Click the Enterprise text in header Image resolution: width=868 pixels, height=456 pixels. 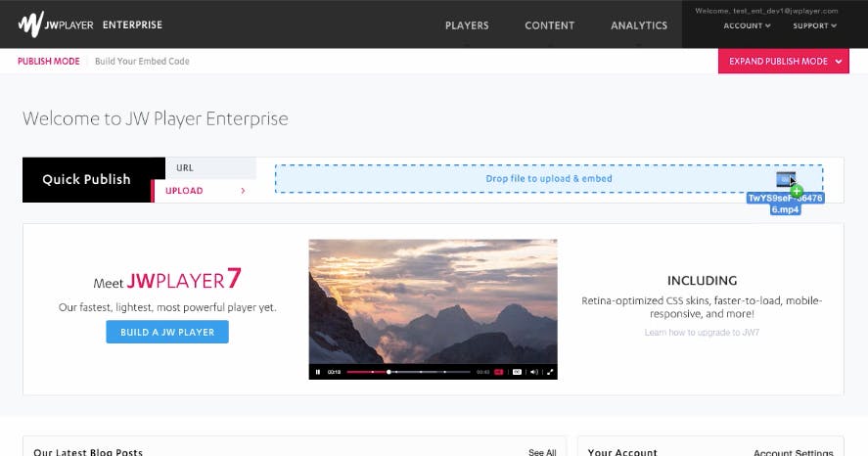point(132,24)
